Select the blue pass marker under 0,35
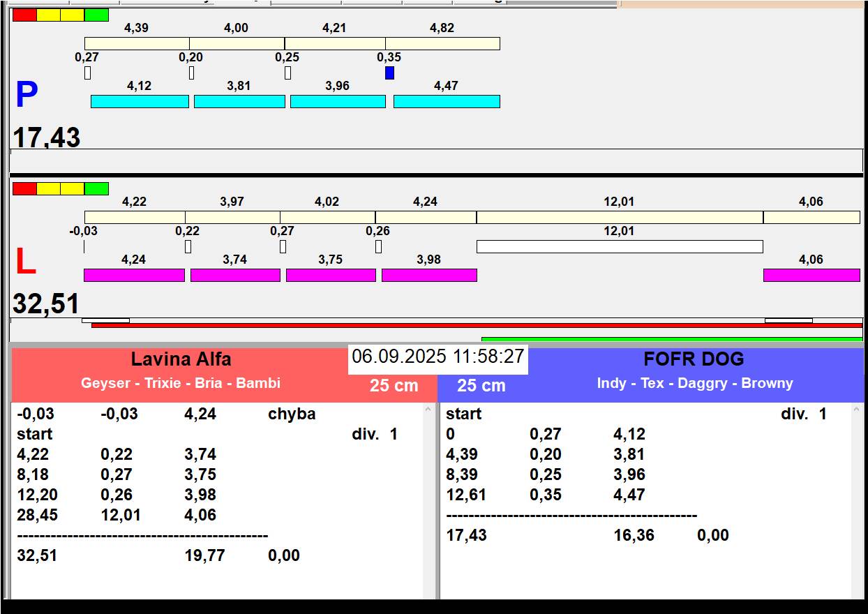Screen dimensions: 868x614 coord(389,73)
